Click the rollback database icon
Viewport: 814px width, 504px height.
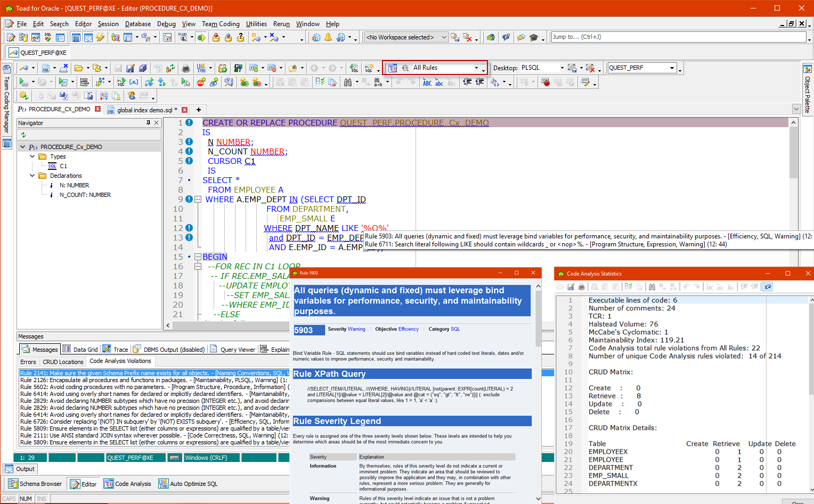(x=228, y=37)
